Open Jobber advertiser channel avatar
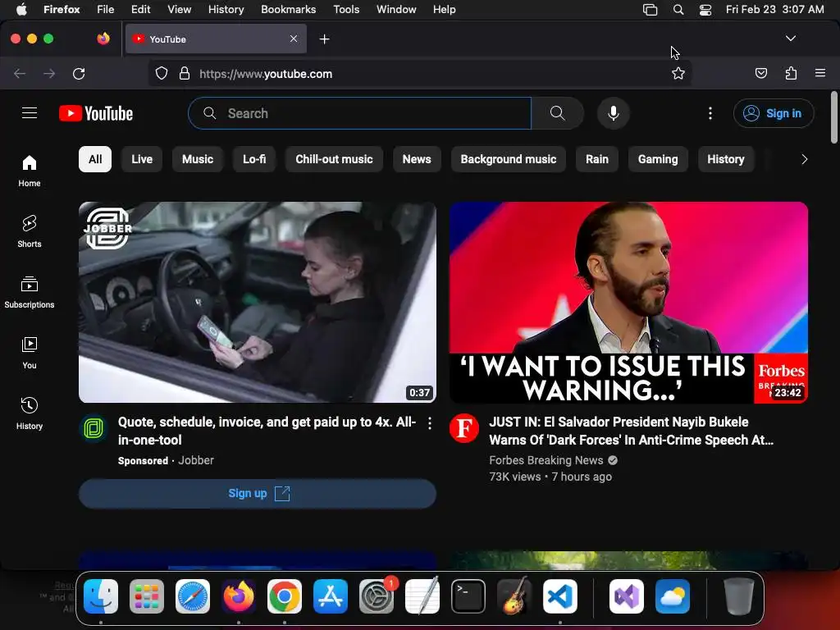The height and width of the screenshot is (630, 840). coord(94,428)
